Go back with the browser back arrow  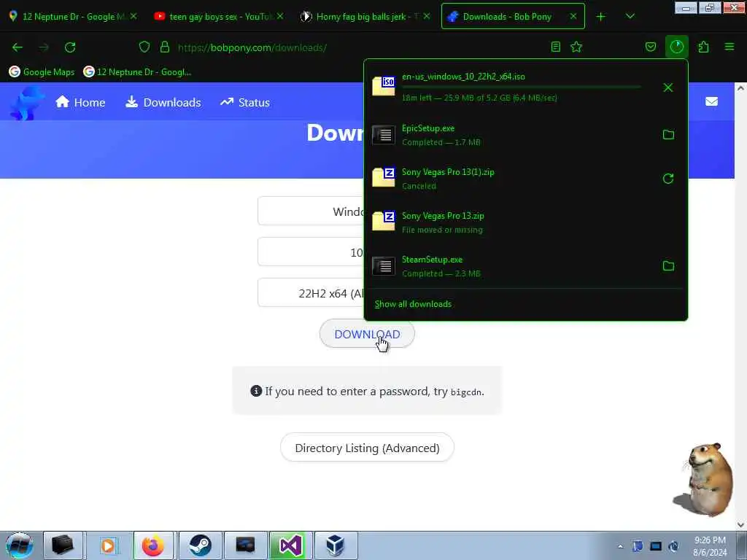pos(18,47)
